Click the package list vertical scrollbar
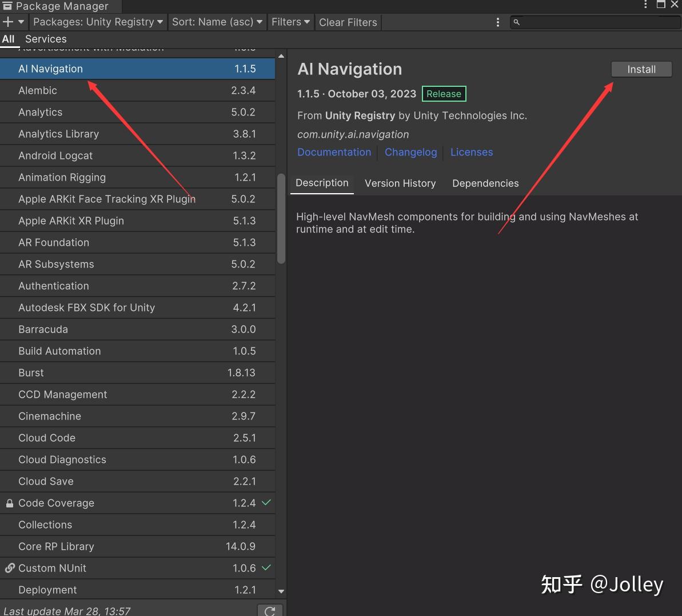The width and height of the screenshot is (682, 616). (x=281, y=218)
